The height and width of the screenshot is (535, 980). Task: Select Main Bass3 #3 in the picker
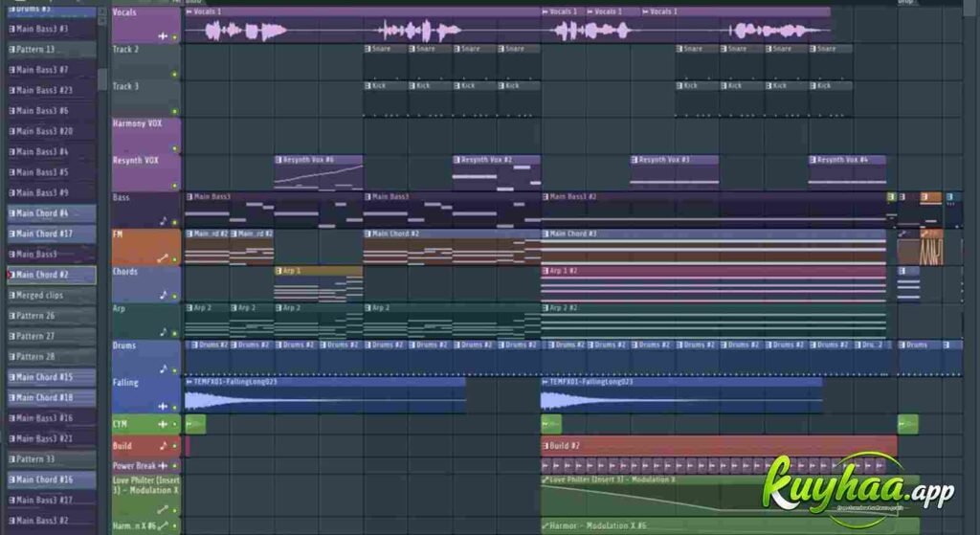[x=52, y=29]
